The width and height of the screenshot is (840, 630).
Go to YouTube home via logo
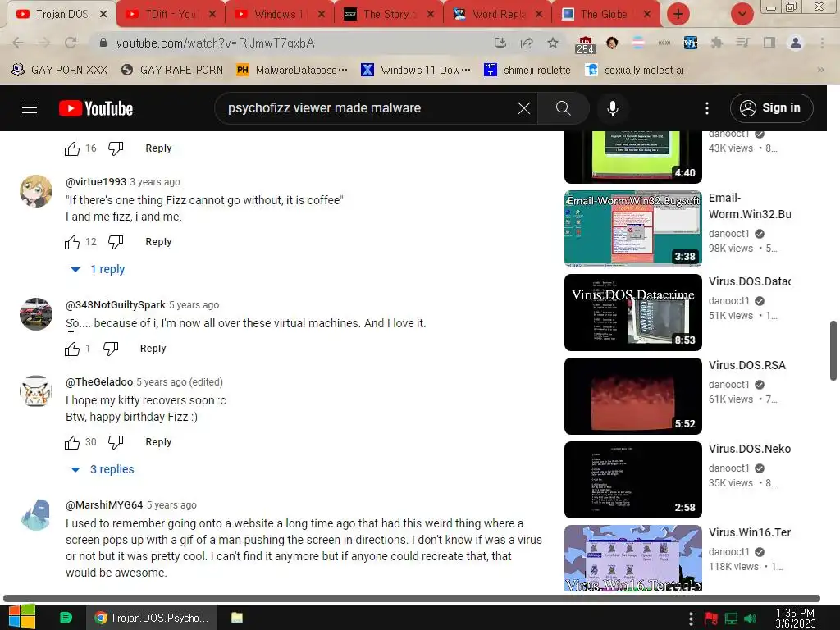pos(96,108)
